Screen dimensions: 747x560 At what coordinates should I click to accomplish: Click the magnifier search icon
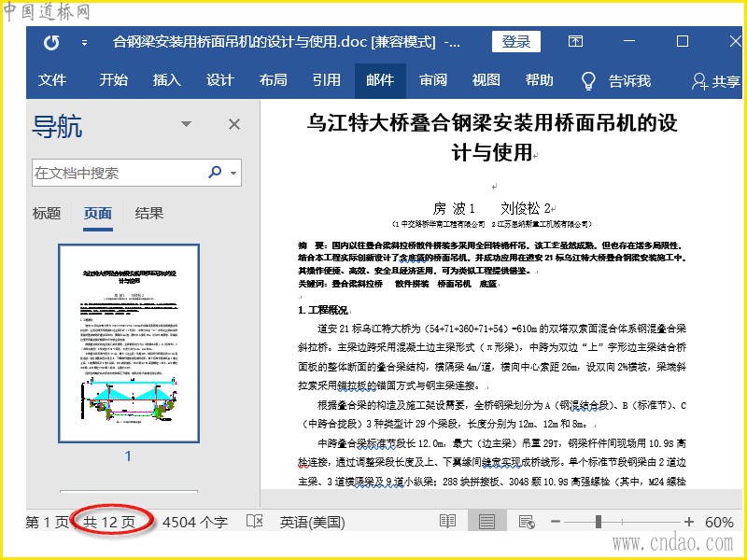(x=216, y=172)
